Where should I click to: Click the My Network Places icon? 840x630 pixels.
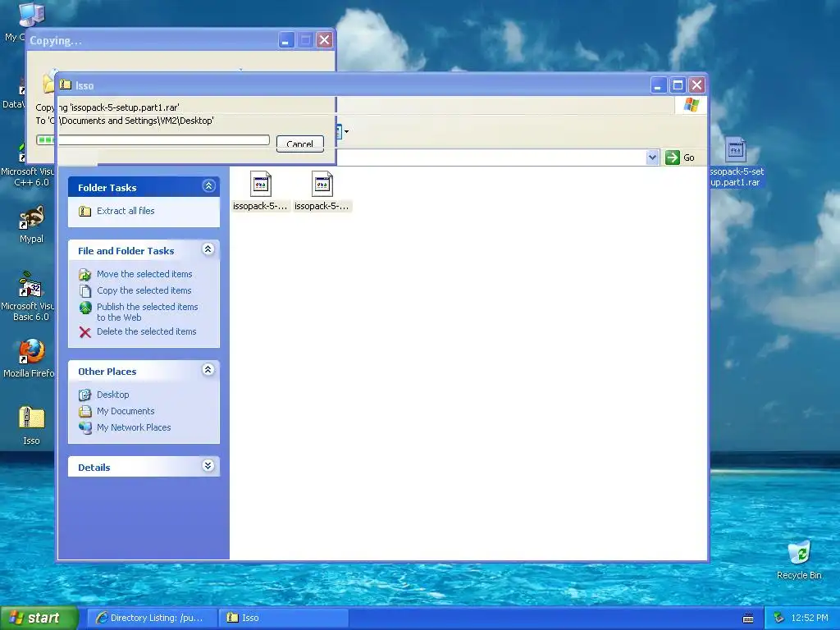[x=85, y=427]
